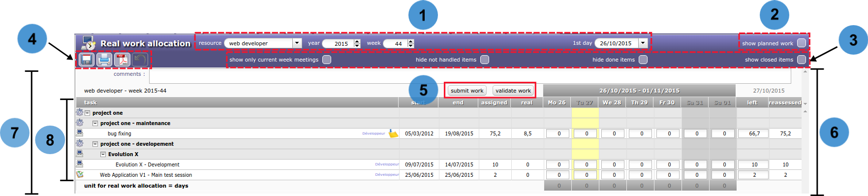Click the left column header
The height and width of the screenshot is (196, 868).
tap(752, 102)
